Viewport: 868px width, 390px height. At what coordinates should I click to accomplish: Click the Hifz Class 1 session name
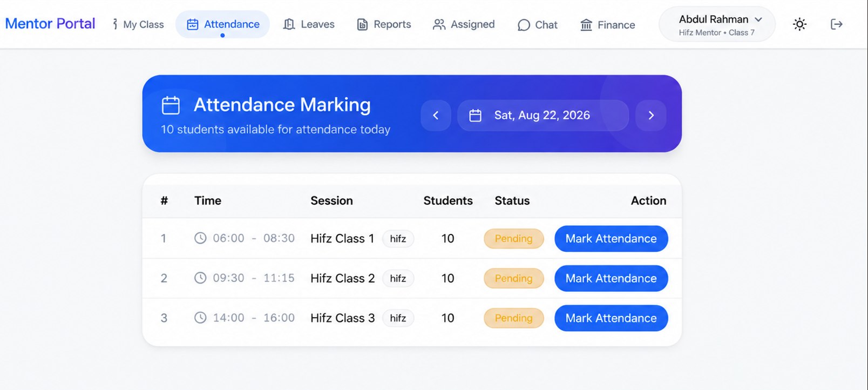pyautogui.click(x=342, y=238)
